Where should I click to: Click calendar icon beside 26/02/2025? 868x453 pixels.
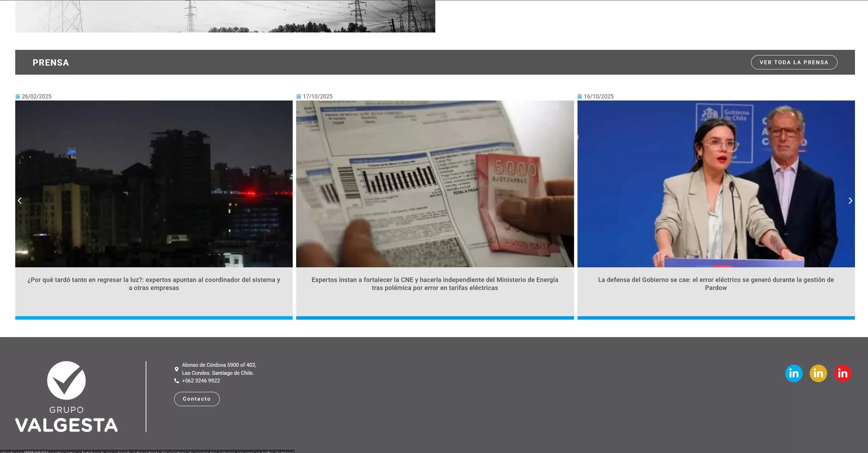coord(18,96)
